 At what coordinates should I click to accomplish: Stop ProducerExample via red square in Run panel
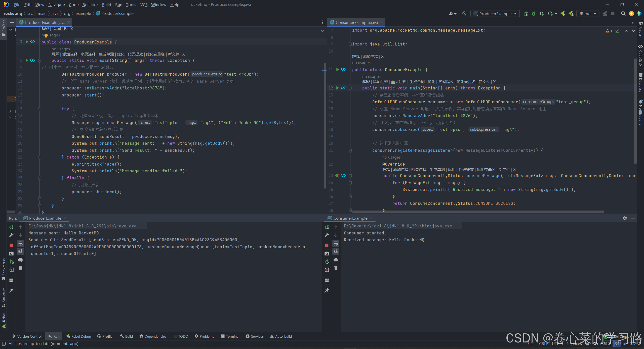(11, 245)
